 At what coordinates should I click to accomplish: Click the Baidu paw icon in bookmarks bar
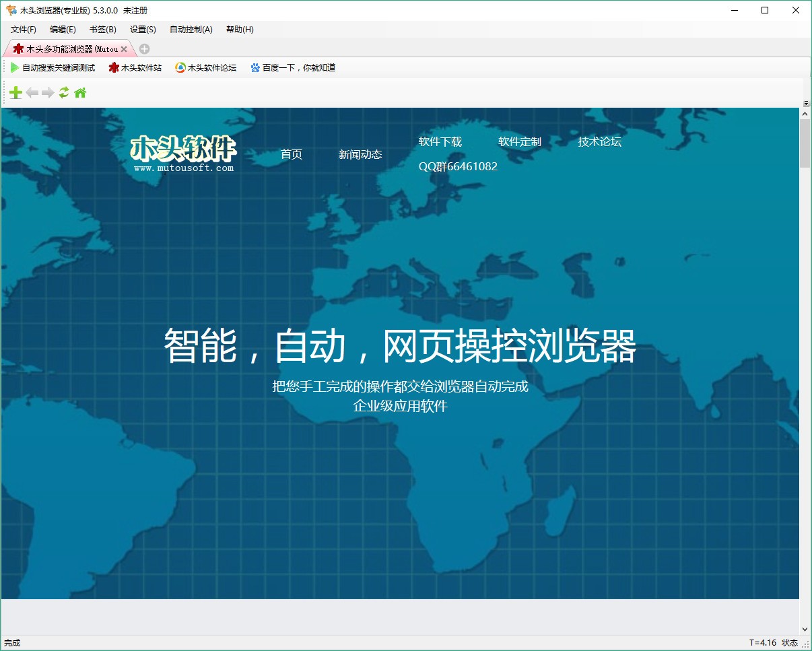(255, 68)
